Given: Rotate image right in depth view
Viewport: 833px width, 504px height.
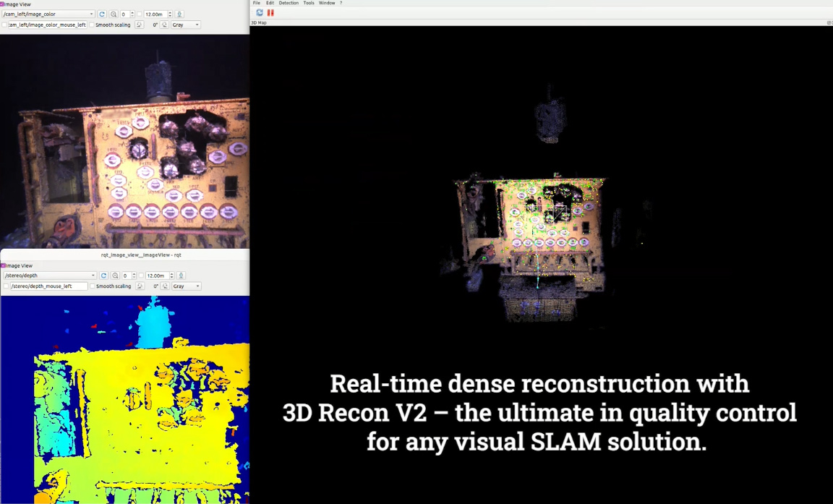Looking at the screenshot, I should click(165, 286).
